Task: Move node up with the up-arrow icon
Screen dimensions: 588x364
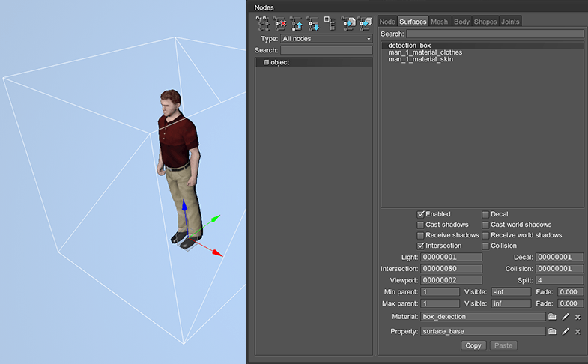Action: (297, 23)
